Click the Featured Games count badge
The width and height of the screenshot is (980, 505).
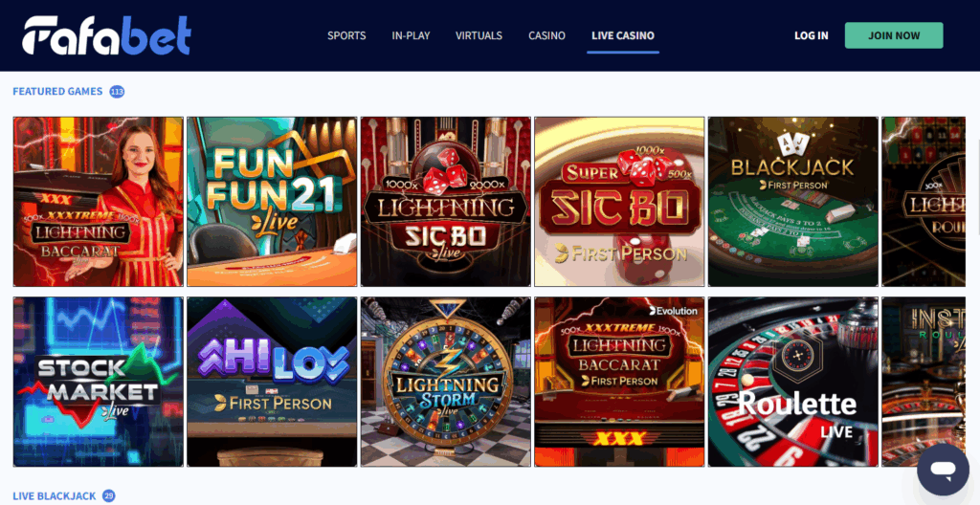(x=117, y=92)
